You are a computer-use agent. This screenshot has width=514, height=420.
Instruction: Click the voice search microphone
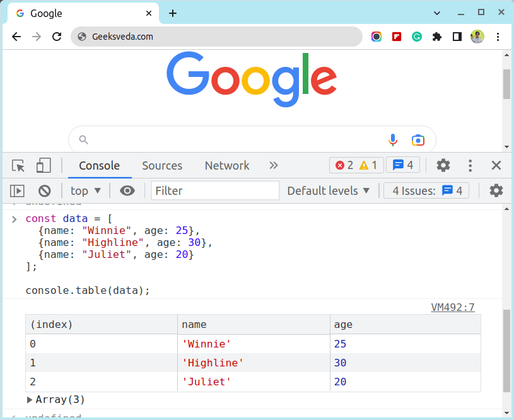pyautogui.click(x=392, y=139)
